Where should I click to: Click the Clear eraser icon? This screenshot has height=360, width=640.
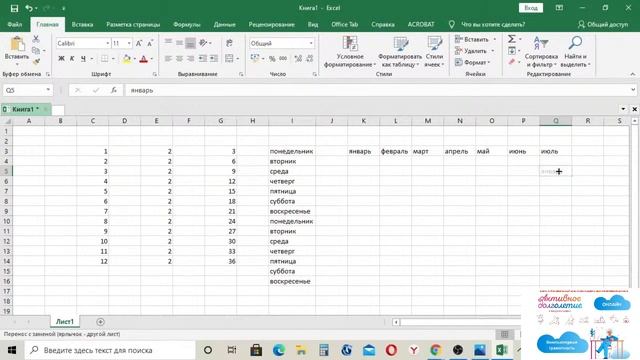pyautogui.click(x=511, y=62)
